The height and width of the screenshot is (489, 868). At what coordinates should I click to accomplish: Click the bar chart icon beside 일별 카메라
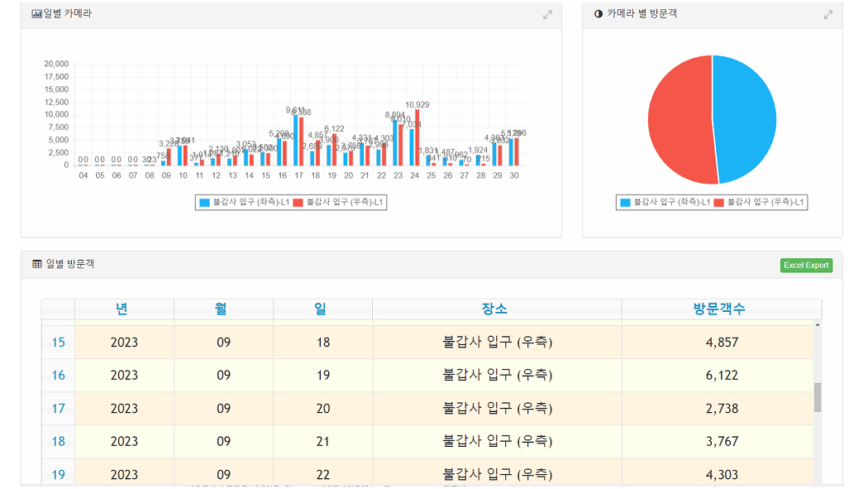pyautogui.click(x=36, y=14)
